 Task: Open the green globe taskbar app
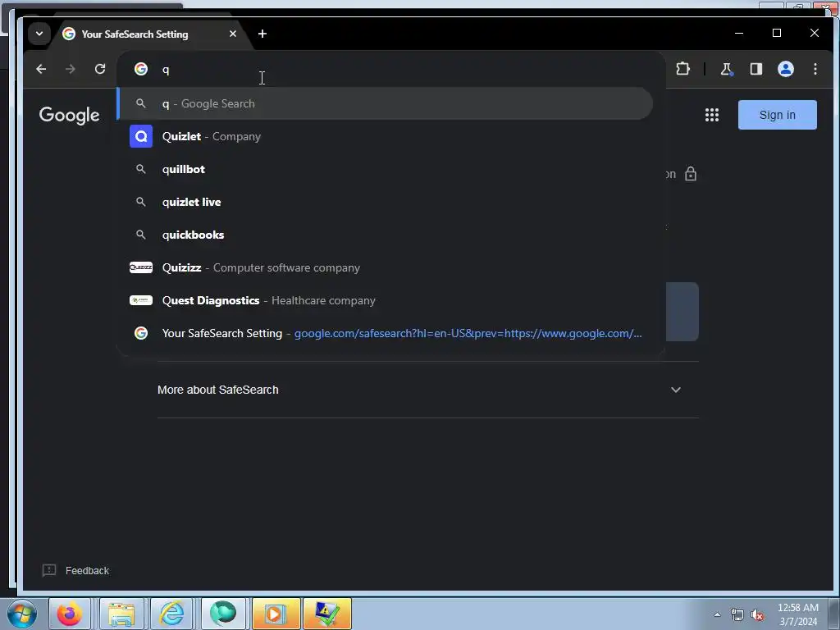click(223, 614)
